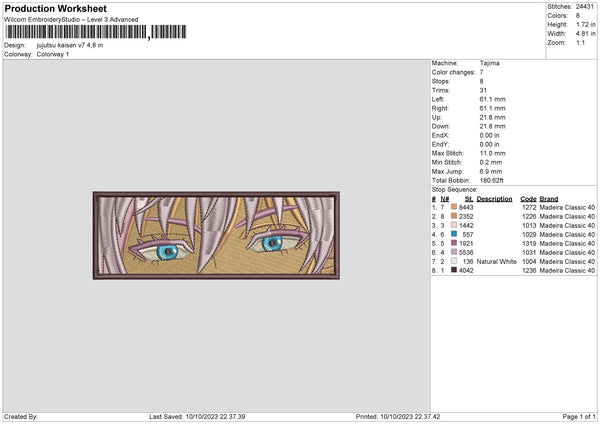Click Wilcom EmbroideryStudio Level 3 Advanced text
Screen dimensions: 600x424
[x=71, y=20]
